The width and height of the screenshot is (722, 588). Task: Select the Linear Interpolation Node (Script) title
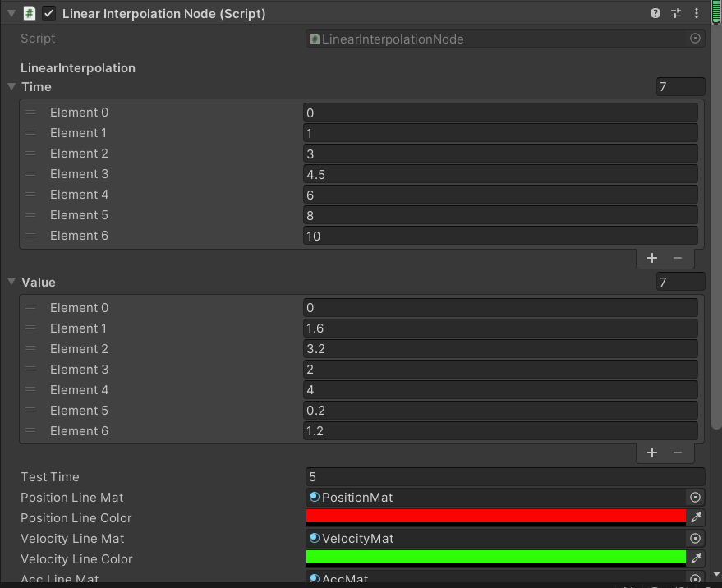[x=164, y=14]
